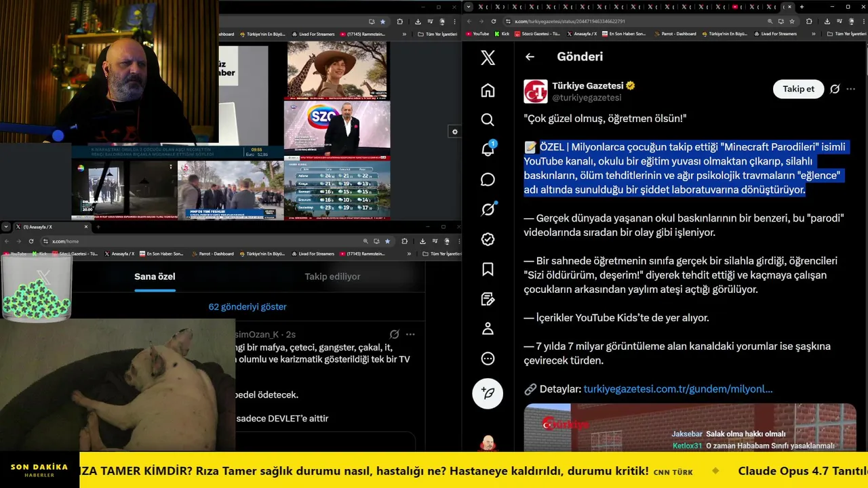Open Grok icon in X sidebar
This screenshot has width=868, height=488.
(x=488, y=209)
